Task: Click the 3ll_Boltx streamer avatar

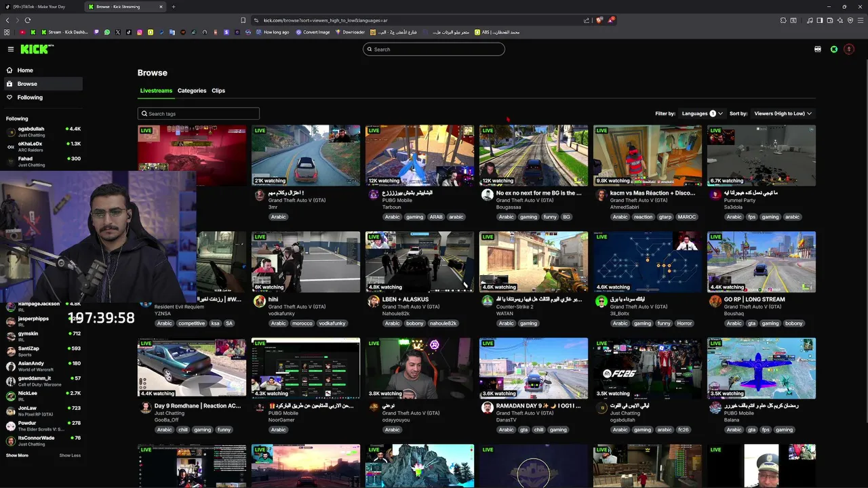Action: (x=601, y=302)
